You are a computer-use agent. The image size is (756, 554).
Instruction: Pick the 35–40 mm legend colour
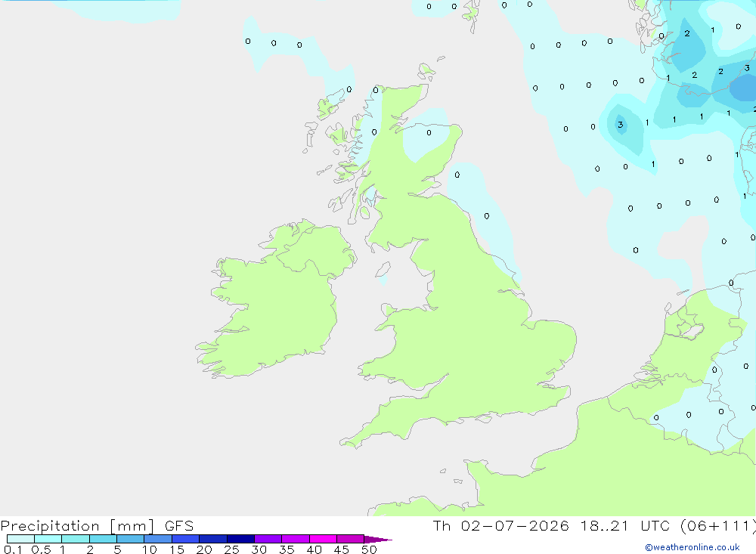click(x=296, y=539)
